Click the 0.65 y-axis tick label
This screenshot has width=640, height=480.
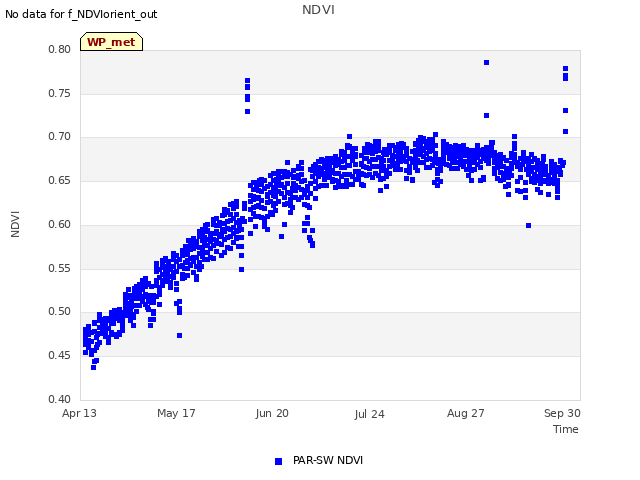60,180
